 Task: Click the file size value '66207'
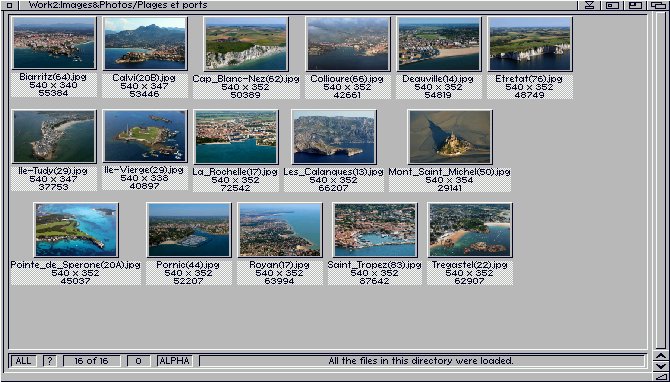[333, 188]
